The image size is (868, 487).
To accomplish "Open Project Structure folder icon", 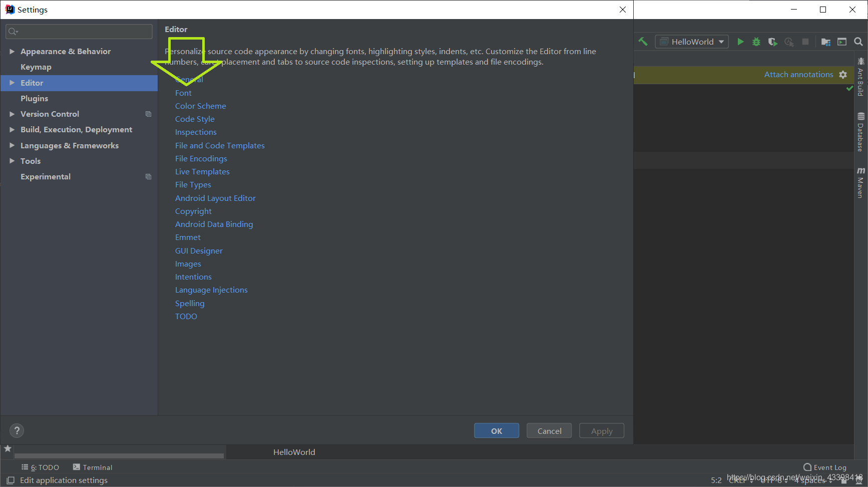I will [x=826, y=42].
